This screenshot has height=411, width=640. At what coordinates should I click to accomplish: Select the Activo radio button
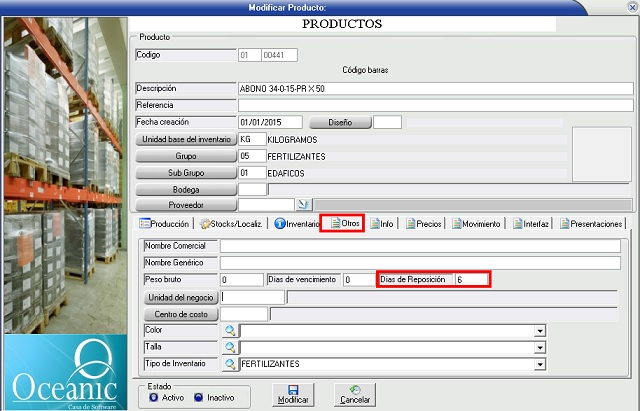click(153, 397)
